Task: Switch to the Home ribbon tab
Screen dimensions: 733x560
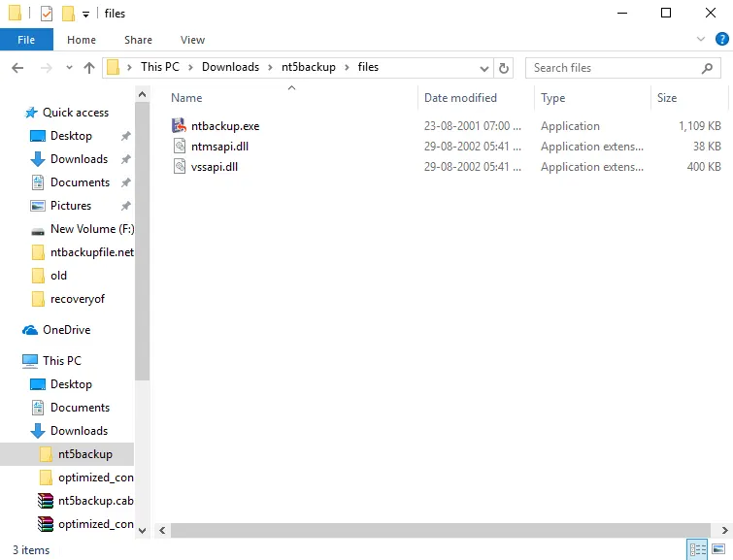Action: coord(82,40)
